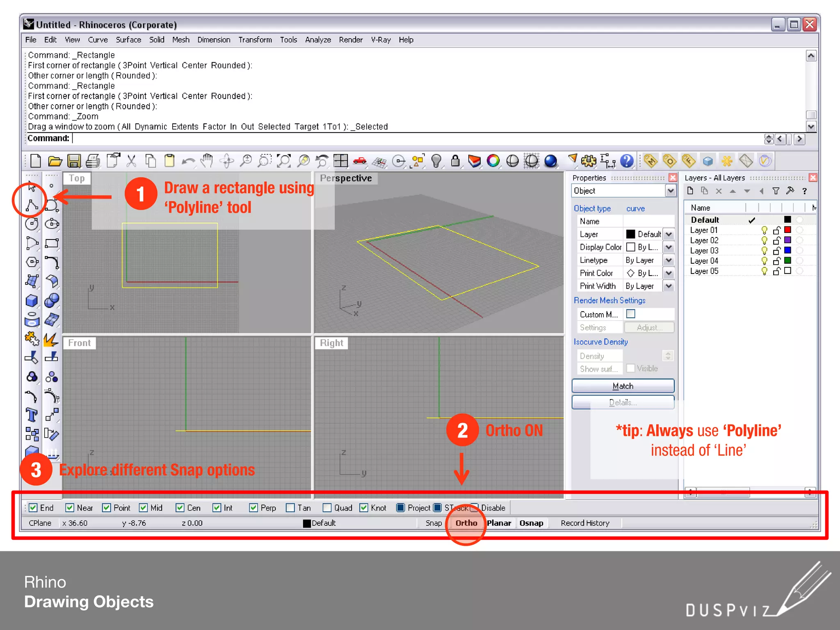Open file with the folder icon
Viewport: 840px width, 630px height.
click(x=55, y=161)
